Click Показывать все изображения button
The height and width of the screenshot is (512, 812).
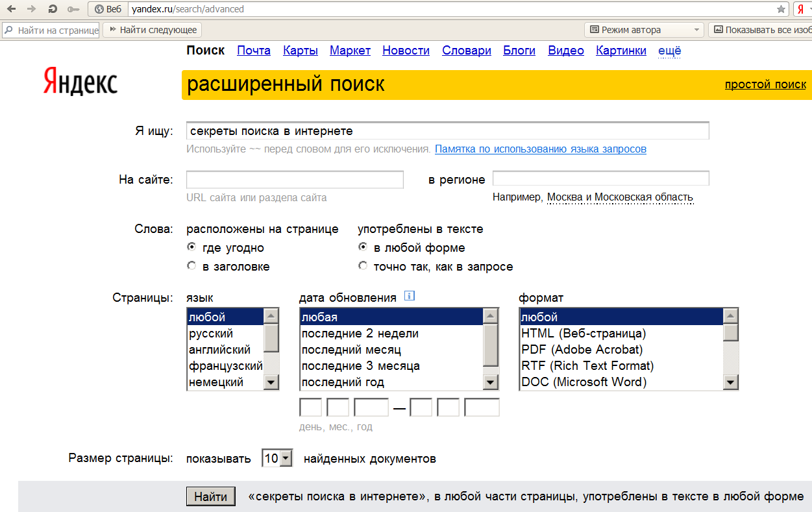coord(760,30)
